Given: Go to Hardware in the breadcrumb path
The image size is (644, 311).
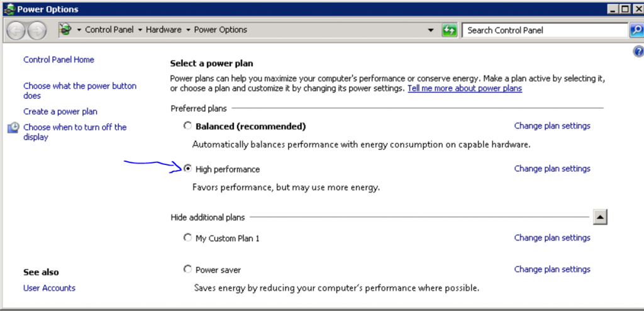Looking at the screenshot, I should pyautogui.click(x=164, y=30).
